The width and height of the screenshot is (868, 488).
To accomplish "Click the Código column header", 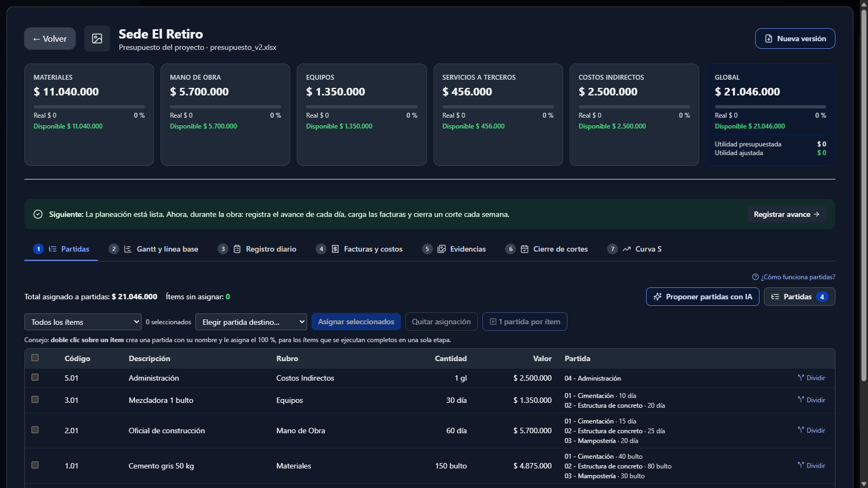I will 78,358.
